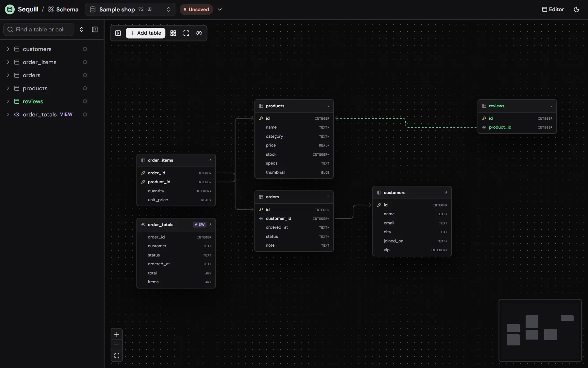The width and height of the screenshot is (588, 368).
Task: Zoom out with the minus button
Action: (x=117, y=345)
